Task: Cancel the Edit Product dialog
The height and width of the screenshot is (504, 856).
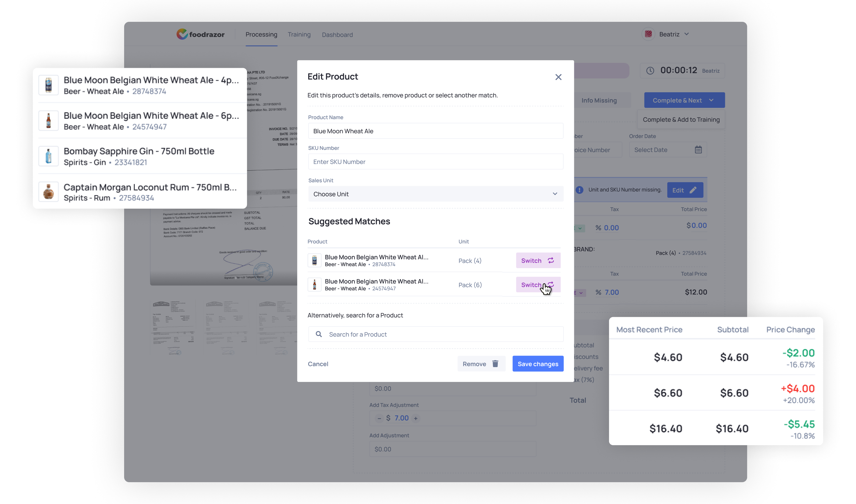Action: click(x=318, y=364)
